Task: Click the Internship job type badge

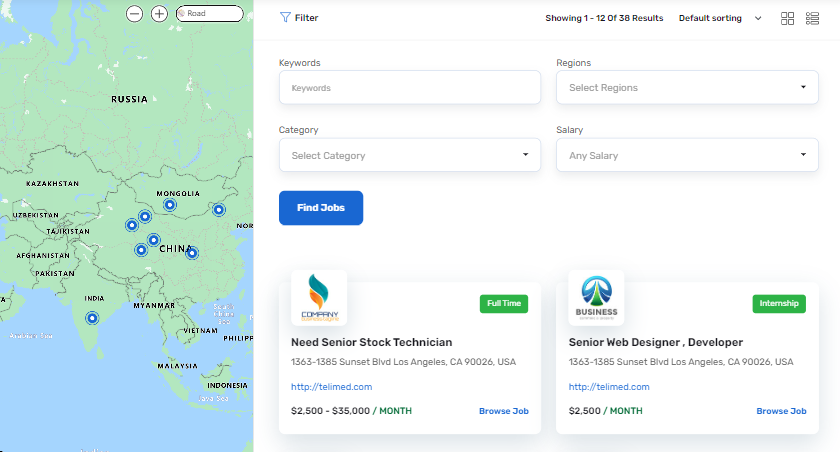Action: 779,303
